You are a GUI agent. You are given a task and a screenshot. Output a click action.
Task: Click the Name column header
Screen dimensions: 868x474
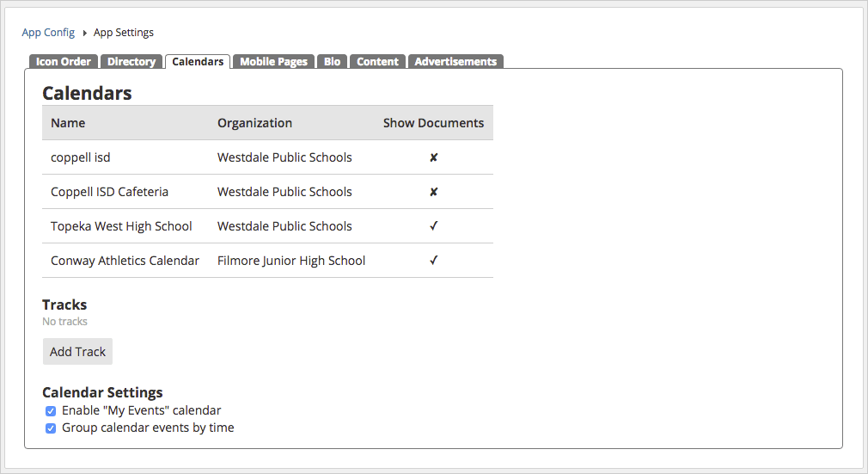click(x=68, y=123)
